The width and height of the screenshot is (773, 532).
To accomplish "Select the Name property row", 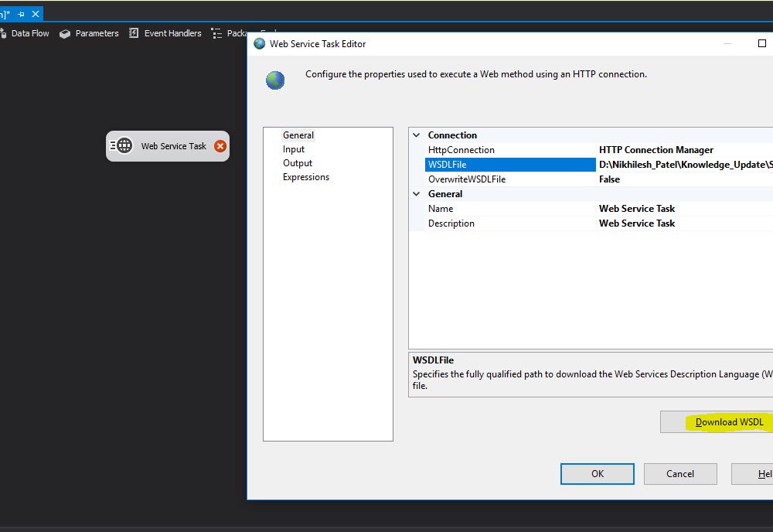I will click(x=599, y=209).
